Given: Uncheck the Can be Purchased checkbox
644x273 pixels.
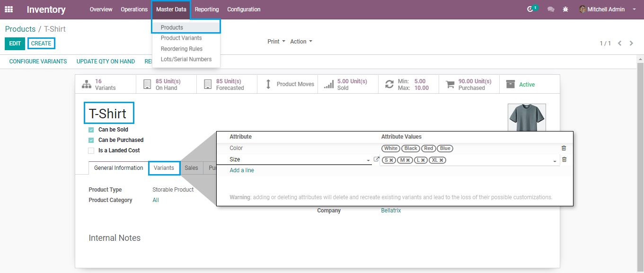Looking at the screenshot, I should click(x=91, y=140).
